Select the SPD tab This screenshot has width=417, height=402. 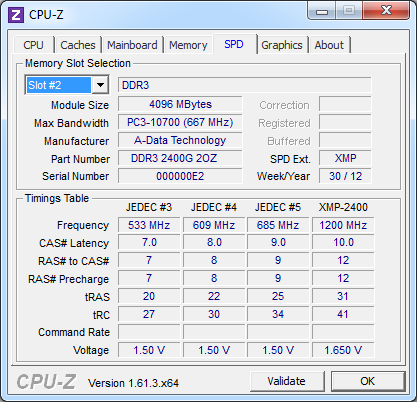[234, 44]
